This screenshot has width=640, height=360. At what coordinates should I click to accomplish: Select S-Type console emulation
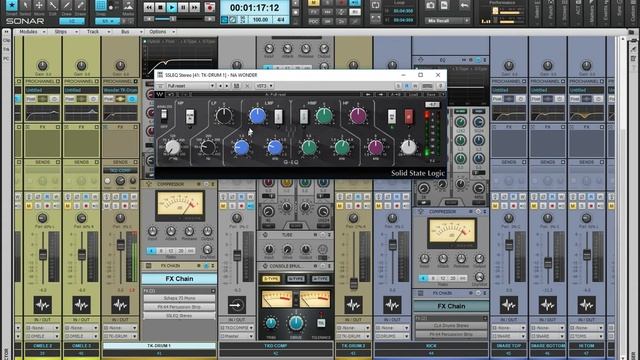coord(271,279)
